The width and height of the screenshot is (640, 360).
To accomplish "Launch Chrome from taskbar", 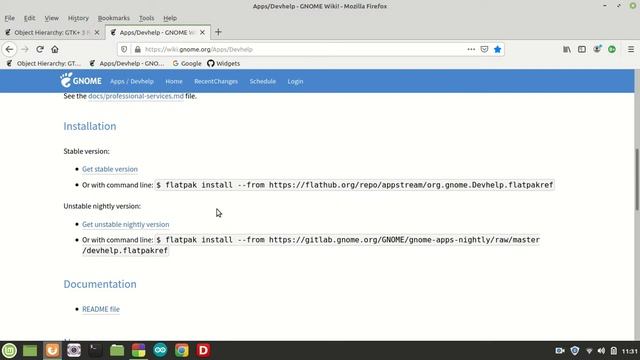I will pyautogui.click(x=182, y=350).
